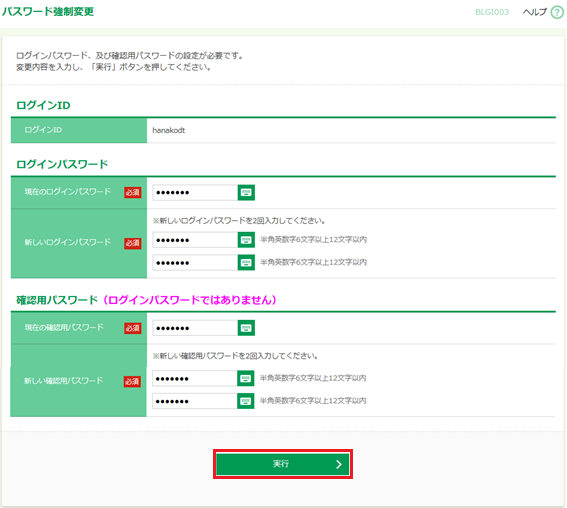Click the arrow on the 実行 button
Viewport: 567px width, 508px height.
pyautogui.click(x=338, y=464)
